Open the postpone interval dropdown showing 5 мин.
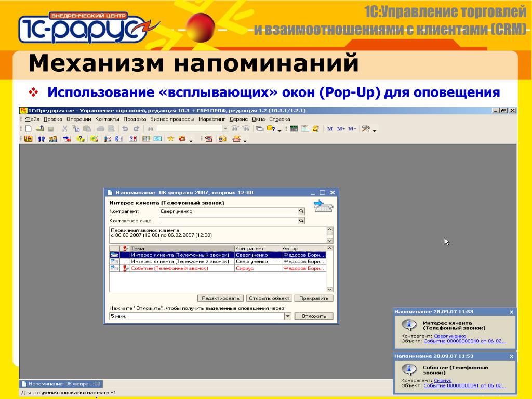Screen dimensions: 532x399 pos(288,316)
